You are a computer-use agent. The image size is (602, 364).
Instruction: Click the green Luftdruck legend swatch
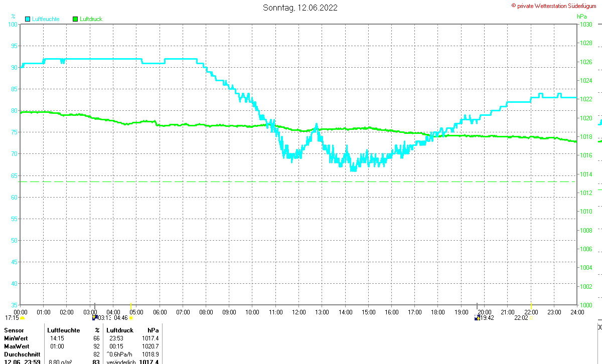coord(75,19)
